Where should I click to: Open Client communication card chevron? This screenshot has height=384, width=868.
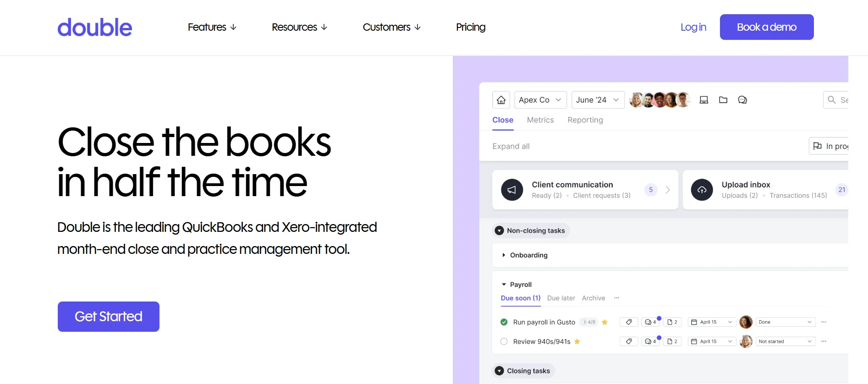(x=668, y=190)
